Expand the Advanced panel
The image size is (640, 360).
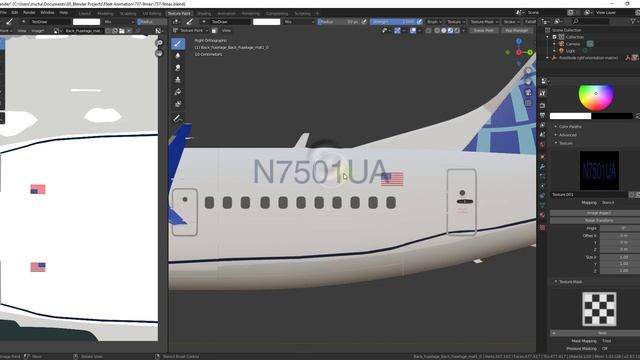pyautogui.click(x=567, y=135)
